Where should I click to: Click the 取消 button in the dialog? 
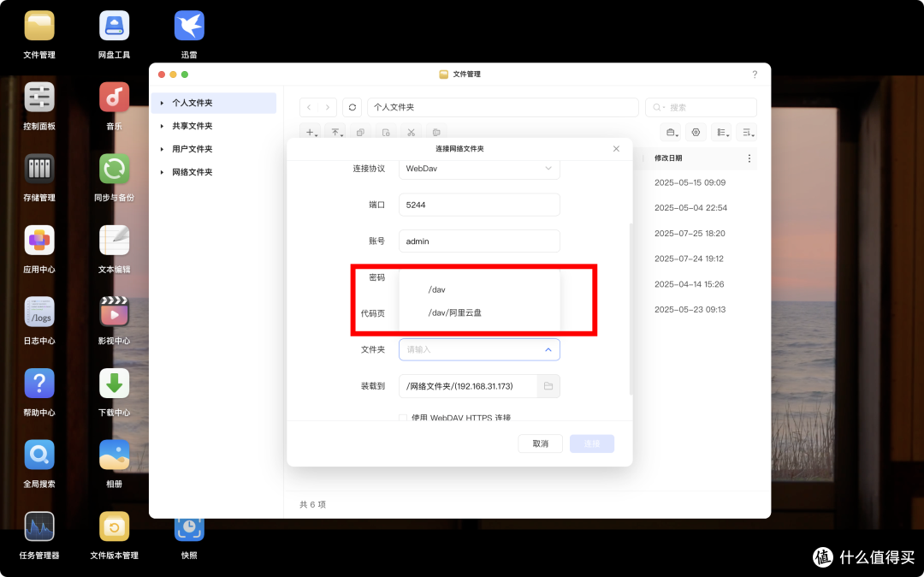[x=540, y=443]
